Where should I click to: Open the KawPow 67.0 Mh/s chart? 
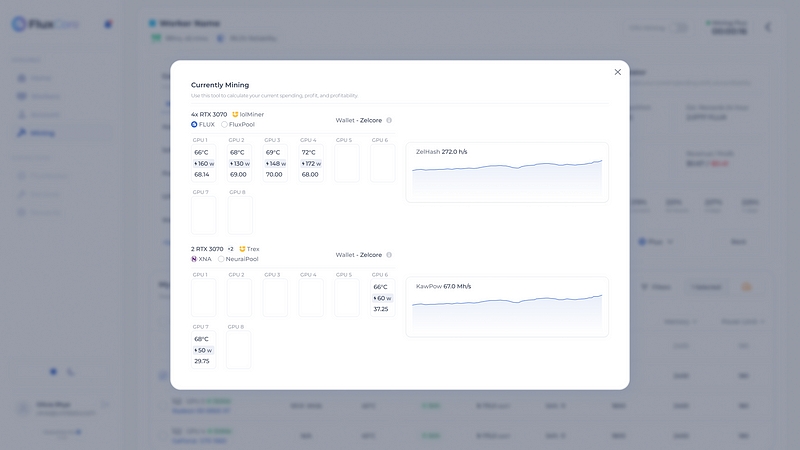507,307
